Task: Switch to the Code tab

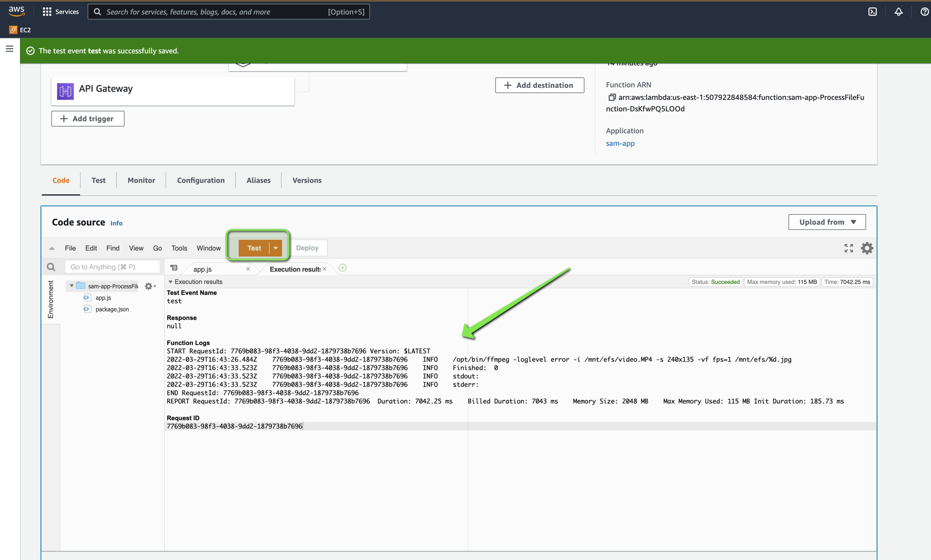Action: tap(61, 180)
